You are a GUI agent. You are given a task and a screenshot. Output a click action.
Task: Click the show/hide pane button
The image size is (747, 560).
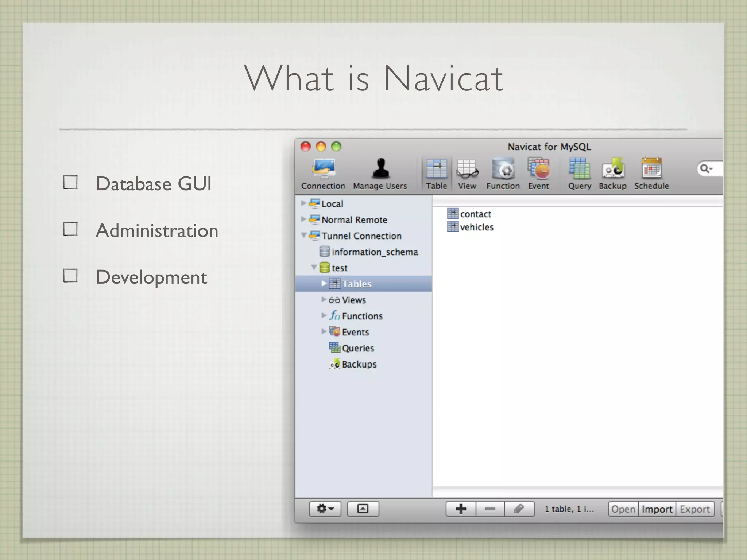[x=363, y=509]
